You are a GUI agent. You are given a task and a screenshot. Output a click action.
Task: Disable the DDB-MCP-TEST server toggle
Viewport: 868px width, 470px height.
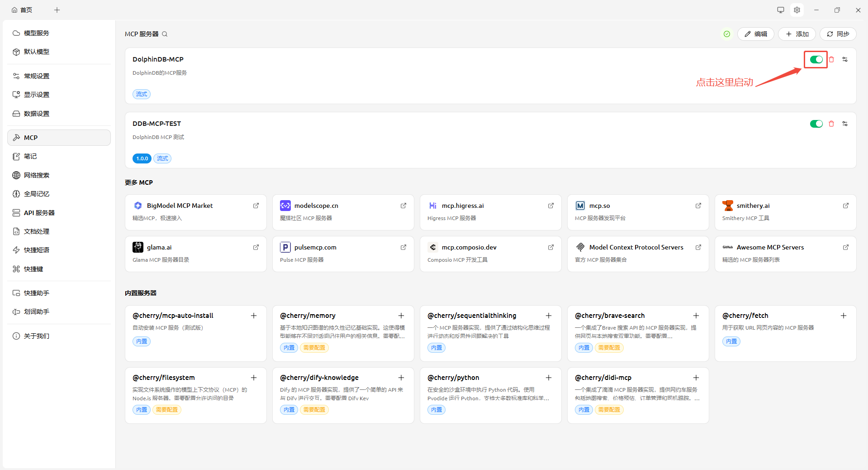tap(816, 124)
